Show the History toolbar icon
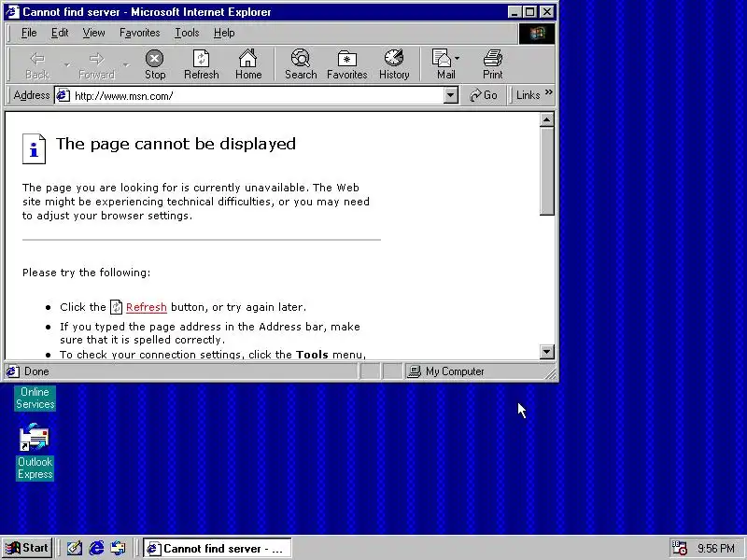747x560 pixels. 394,64
